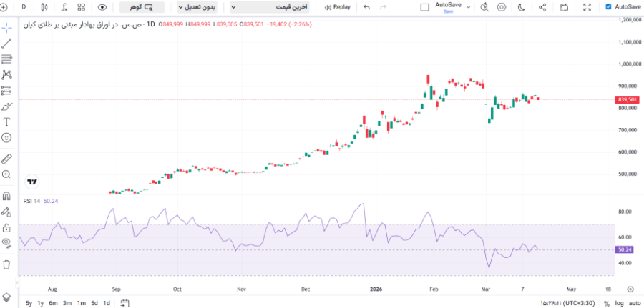Select the ruler measure tool
The width and height of the screenshot is (644, 308).
pyautogui.click(x=6, y=159)
